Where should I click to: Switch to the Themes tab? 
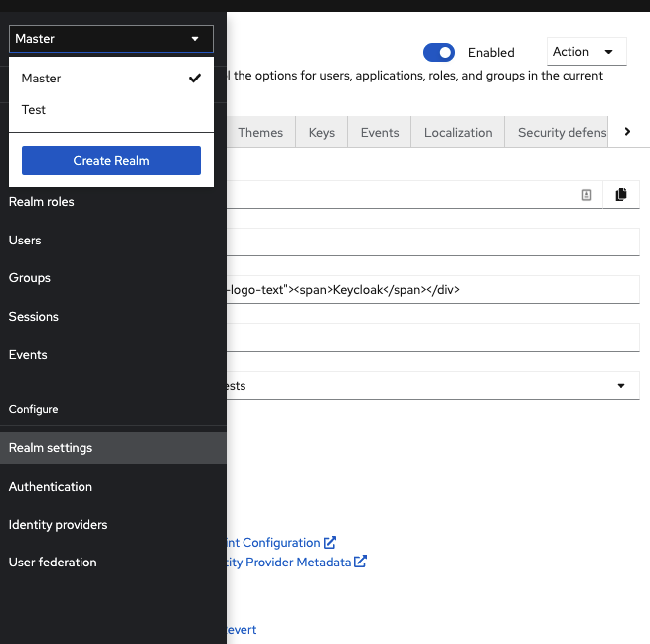[x=260, y=133]
